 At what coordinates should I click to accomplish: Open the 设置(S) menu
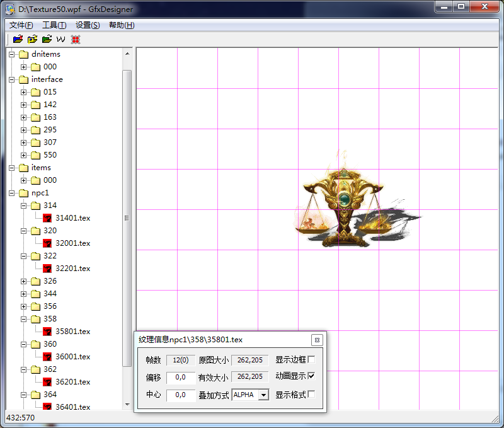coord(88,25)
